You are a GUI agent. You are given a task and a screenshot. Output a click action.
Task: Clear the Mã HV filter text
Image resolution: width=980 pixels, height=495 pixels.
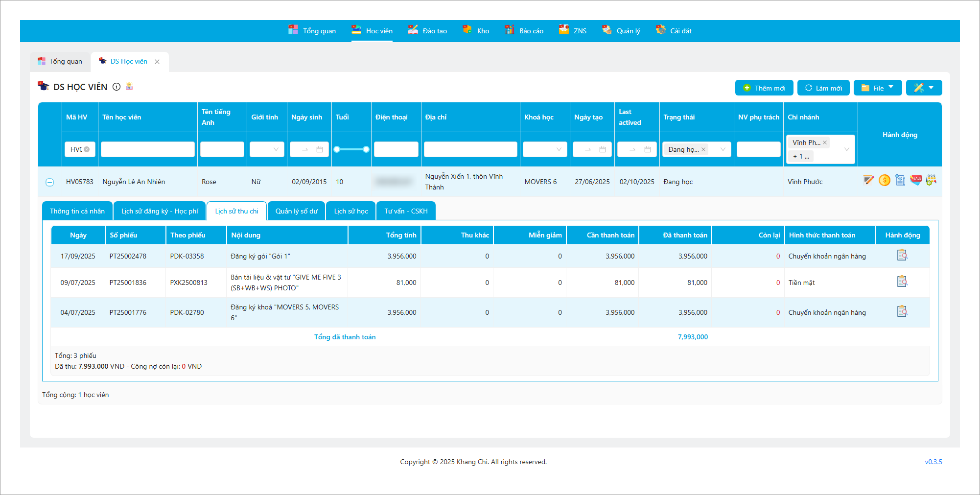tap(87, 149)
